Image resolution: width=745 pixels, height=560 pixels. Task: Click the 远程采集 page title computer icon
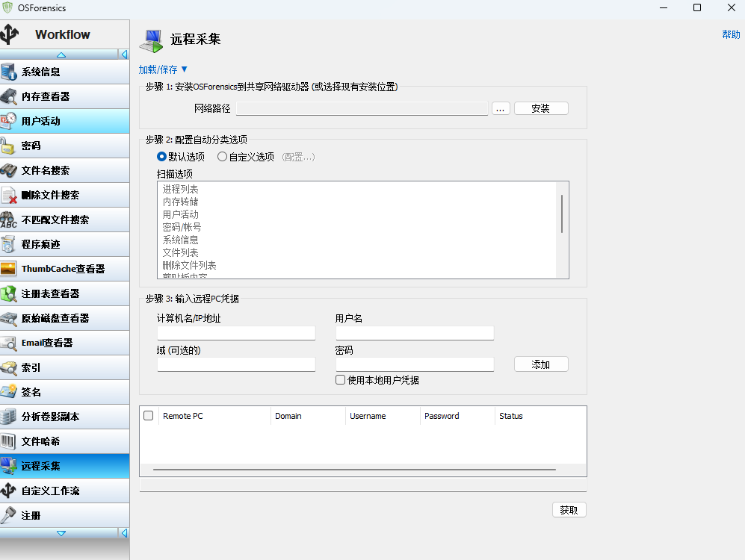(x=151, y=41)
